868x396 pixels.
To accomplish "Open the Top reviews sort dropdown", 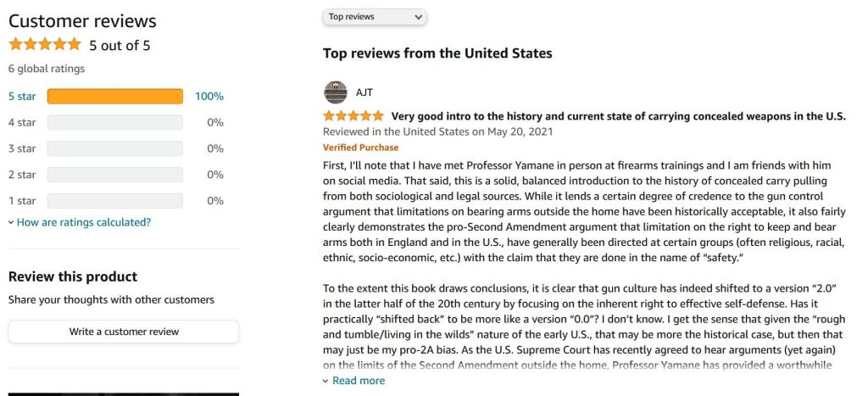I will point(375,17).
